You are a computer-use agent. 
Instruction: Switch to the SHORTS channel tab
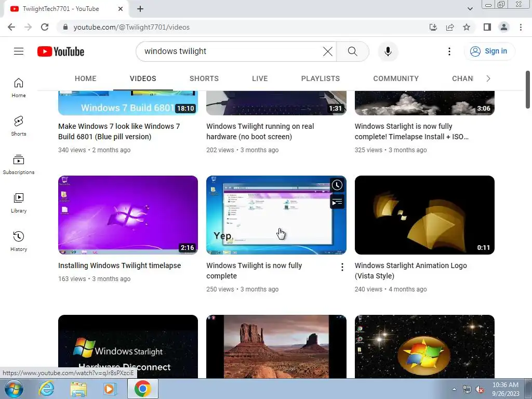click(204, 78)
